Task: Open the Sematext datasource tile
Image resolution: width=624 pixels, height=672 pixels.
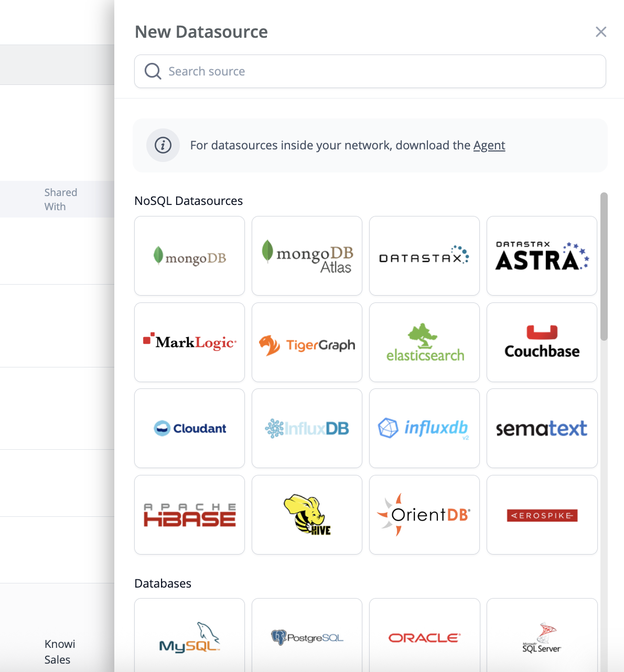Action: (542, 428)
